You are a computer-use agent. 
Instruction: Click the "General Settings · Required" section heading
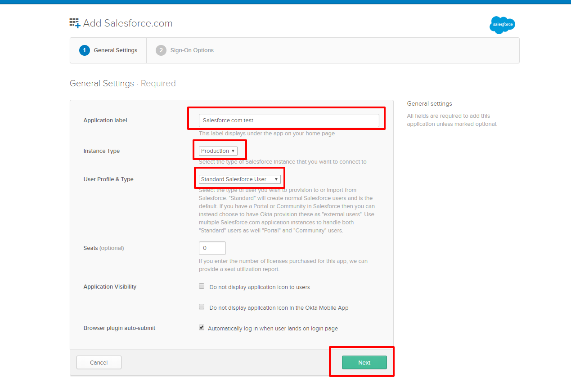tap(122, 84)
